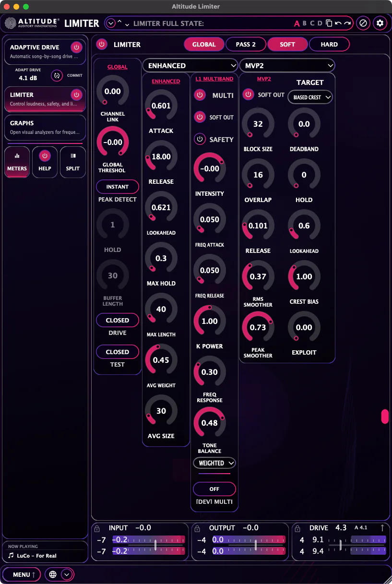Viewport: 392px width, 584px height.
Task: Go to next preset with down caret
Action: pos(127,24)
